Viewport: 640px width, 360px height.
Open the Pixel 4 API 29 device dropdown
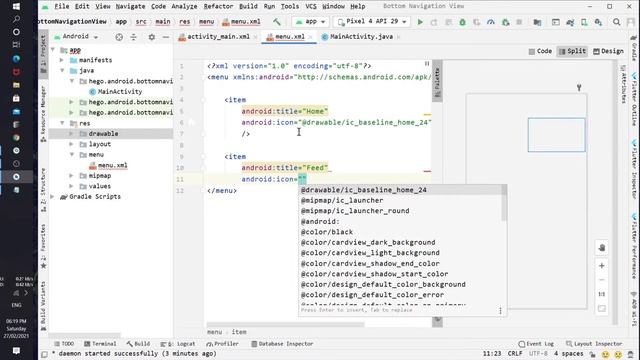[371, 22]
